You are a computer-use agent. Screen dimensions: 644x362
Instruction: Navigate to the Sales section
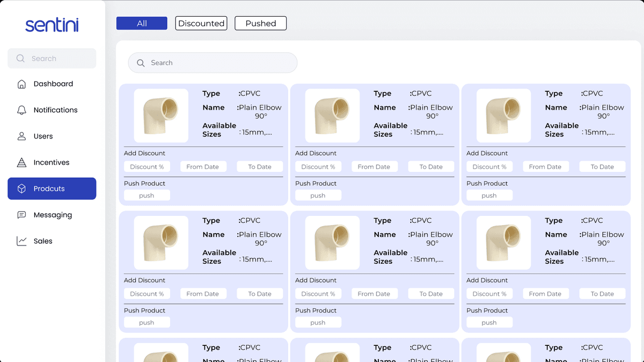52,241
